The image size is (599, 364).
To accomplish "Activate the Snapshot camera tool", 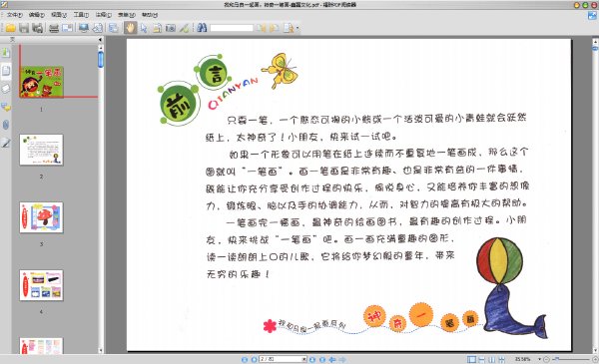I will point(171,28).
